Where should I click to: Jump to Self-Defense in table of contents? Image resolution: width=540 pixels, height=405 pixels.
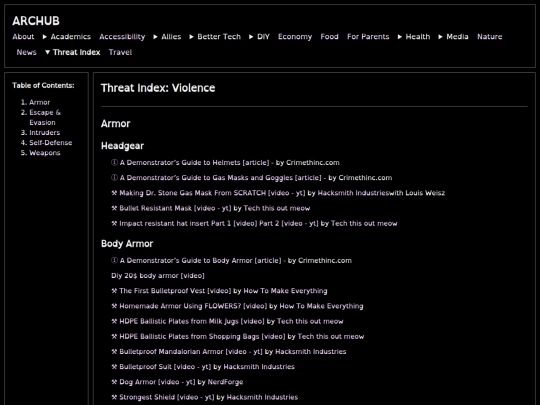51,143
